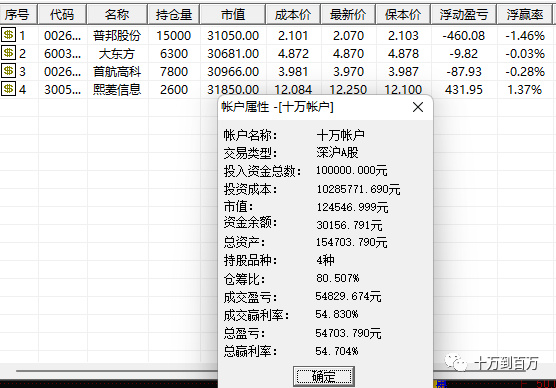Click the 持仓量 column header
Image resolution: width=556 pixels, height=388 pixels.
click(x=174, y=15)
